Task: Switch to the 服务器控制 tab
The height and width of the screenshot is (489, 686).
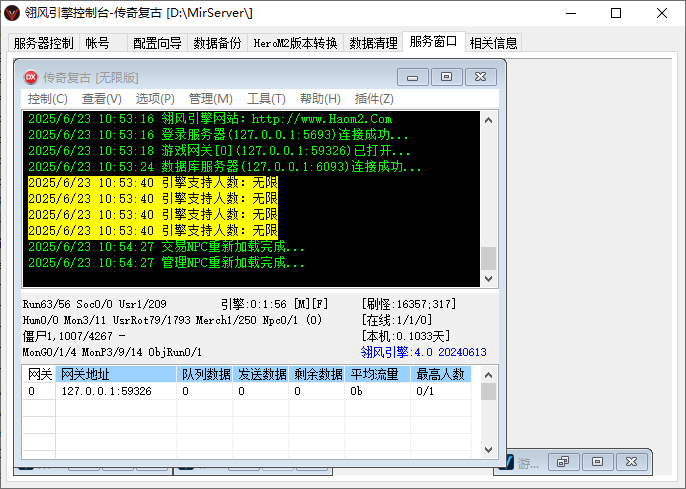Action: tap(44, 43)
